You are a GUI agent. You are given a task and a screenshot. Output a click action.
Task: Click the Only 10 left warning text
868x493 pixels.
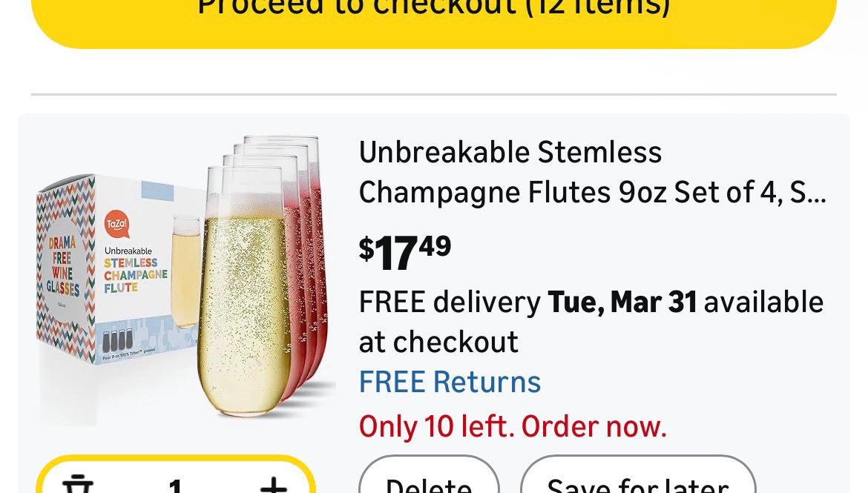point(513,426)
